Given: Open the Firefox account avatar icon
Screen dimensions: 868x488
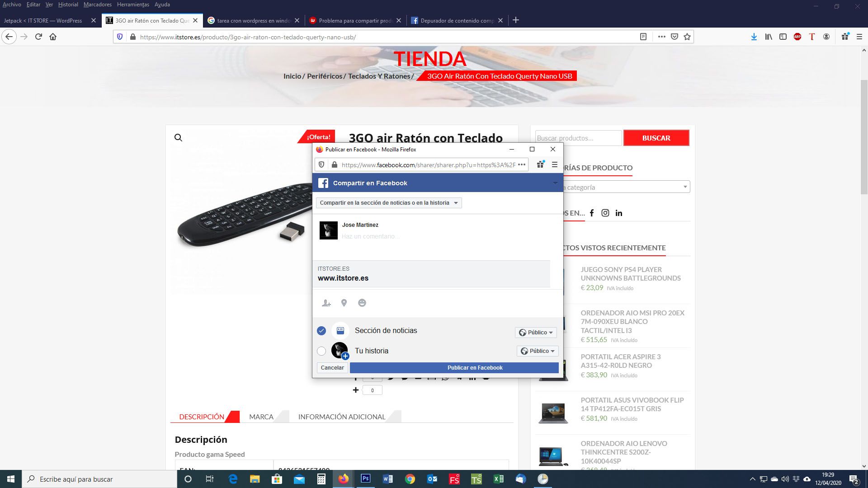Looking at the screenshot, I should [826, 37].
